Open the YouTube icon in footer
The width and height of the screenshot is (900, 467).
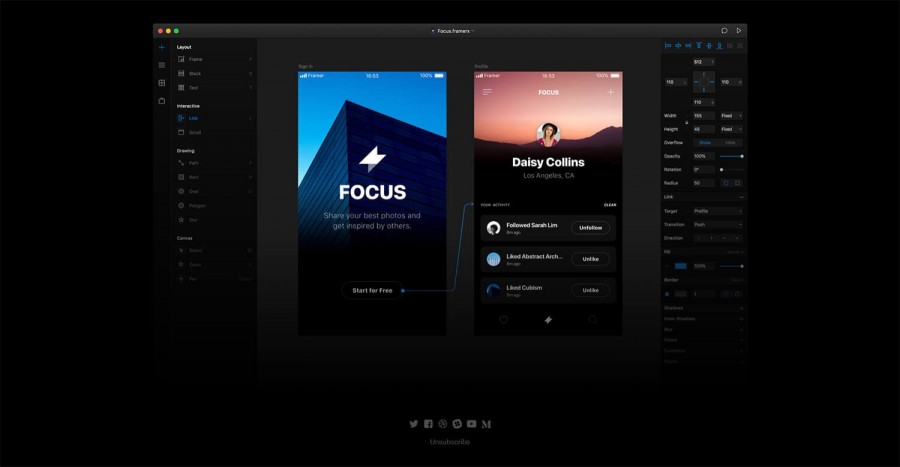tap(471, 424)
